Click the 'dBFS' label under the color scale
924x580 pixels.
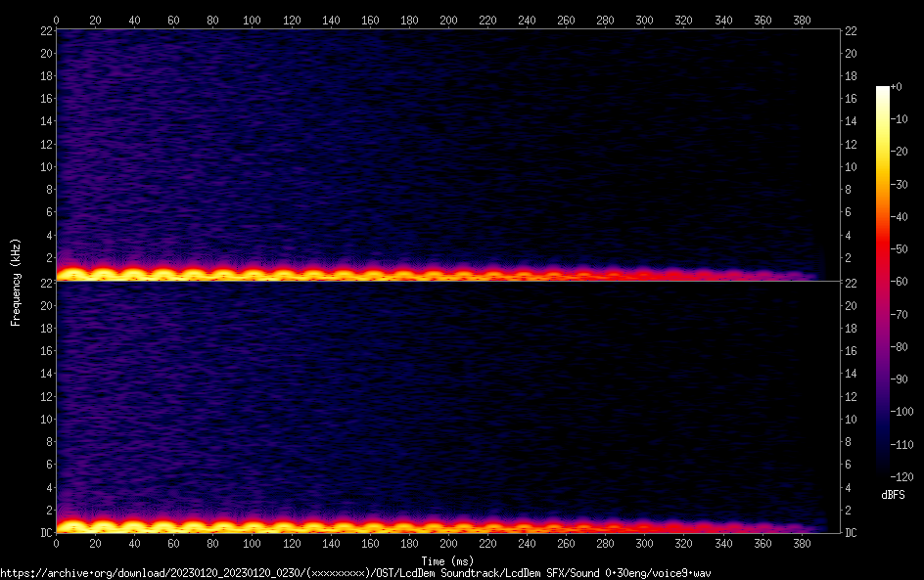pyautogui.click(x=893, y=495)
